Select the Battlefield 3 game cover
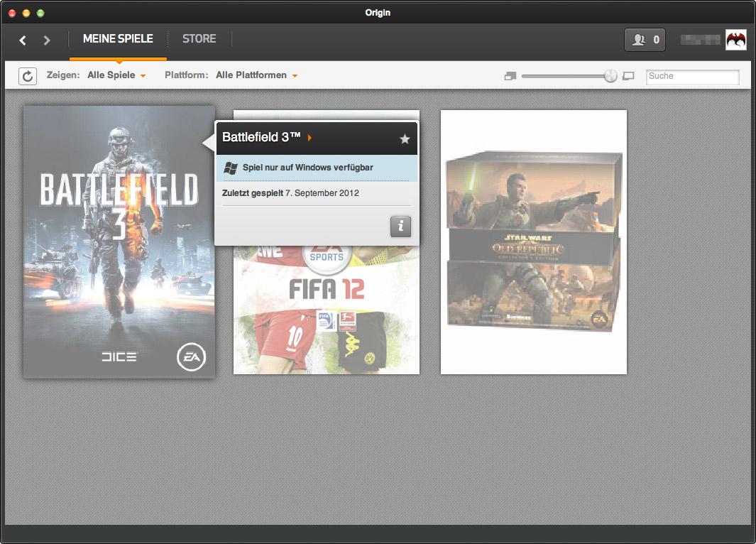This screenshot has width=756, height=544. pyautogui.click(x=119, y=241)
